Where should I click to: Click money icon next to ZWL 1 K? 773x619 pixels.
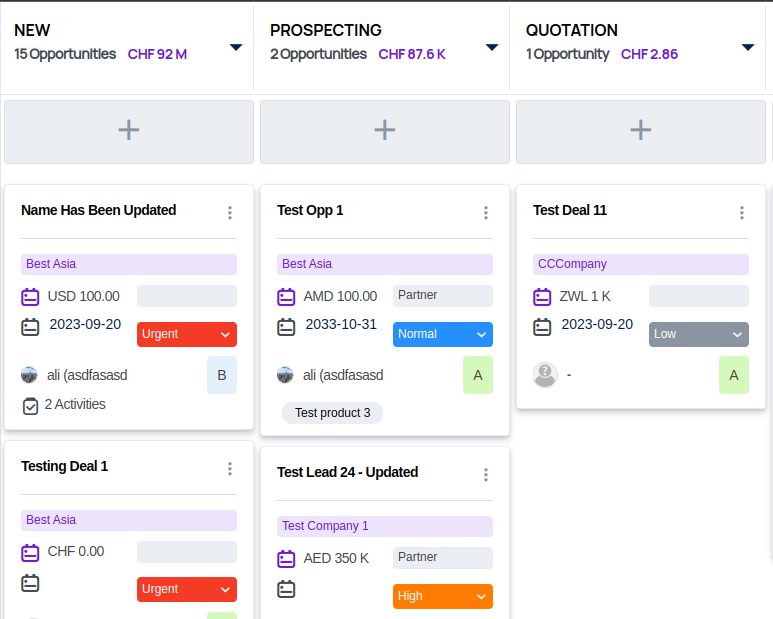tap(542, 297)
